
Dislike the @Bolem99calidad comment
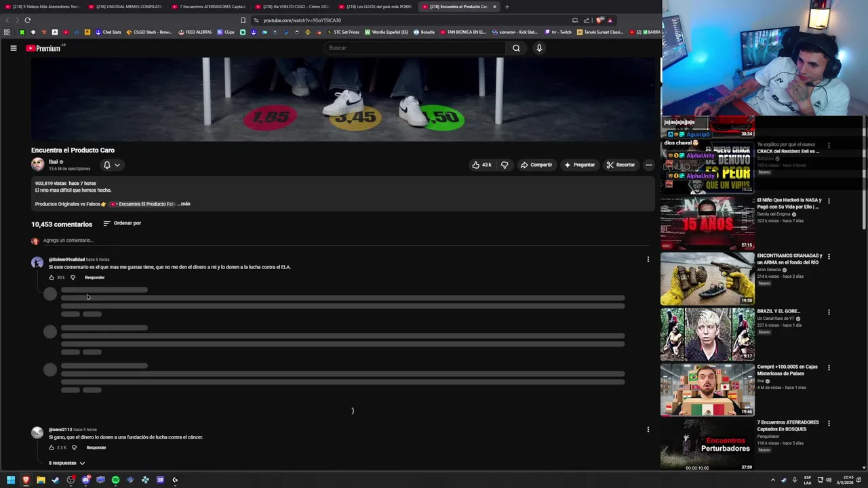coord(73,277)
